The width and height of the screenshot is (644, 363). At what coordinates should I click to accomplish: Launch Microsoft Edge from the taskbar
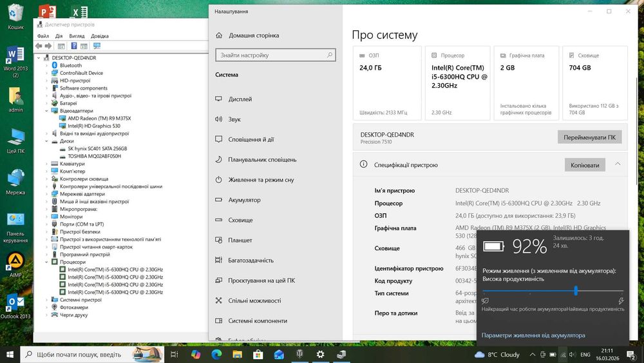(216, 355)
